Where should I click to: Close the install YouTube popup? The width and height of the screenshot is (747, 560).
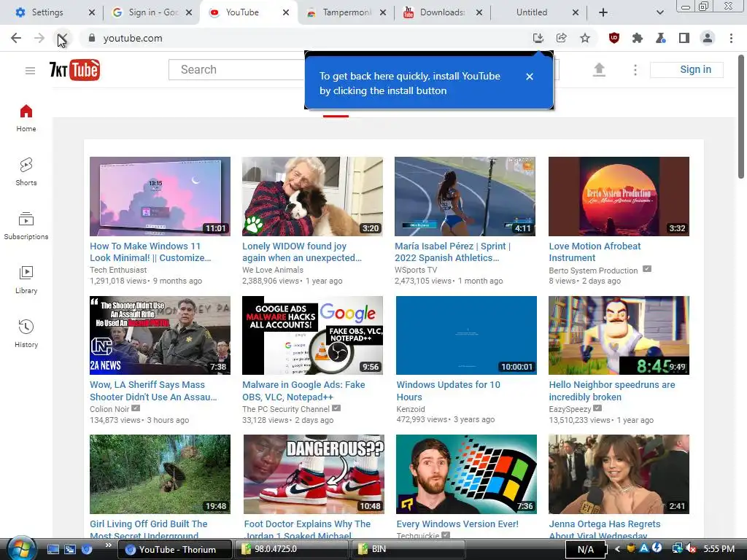tap(530, 76)
